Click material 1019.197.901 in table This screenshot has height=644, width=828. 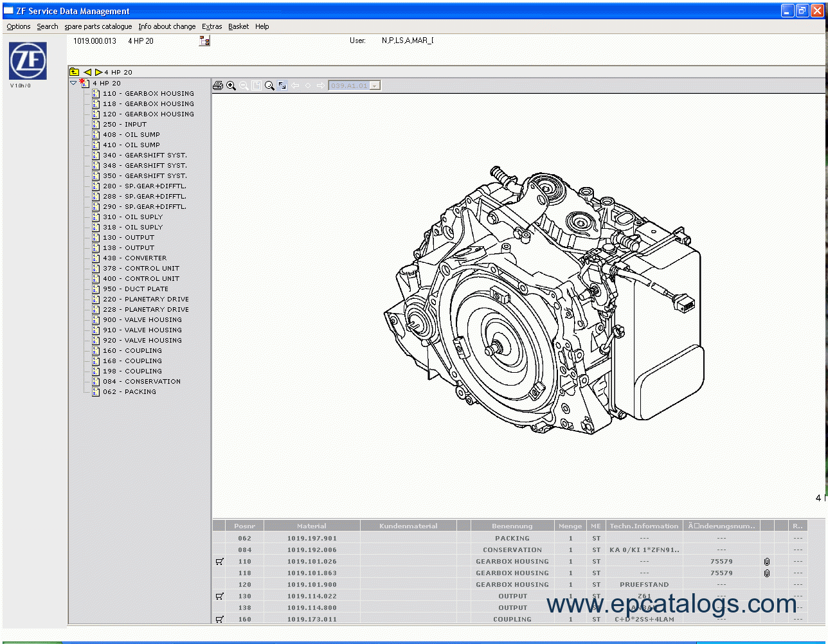[x=312, y=539]
